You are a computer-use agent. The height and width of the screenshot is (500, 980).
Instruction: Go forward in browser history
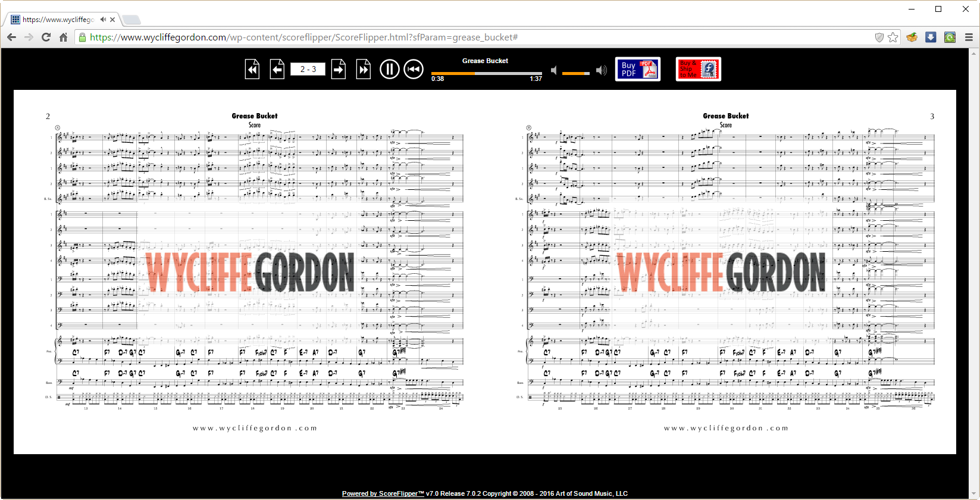(x=29, y=37)
